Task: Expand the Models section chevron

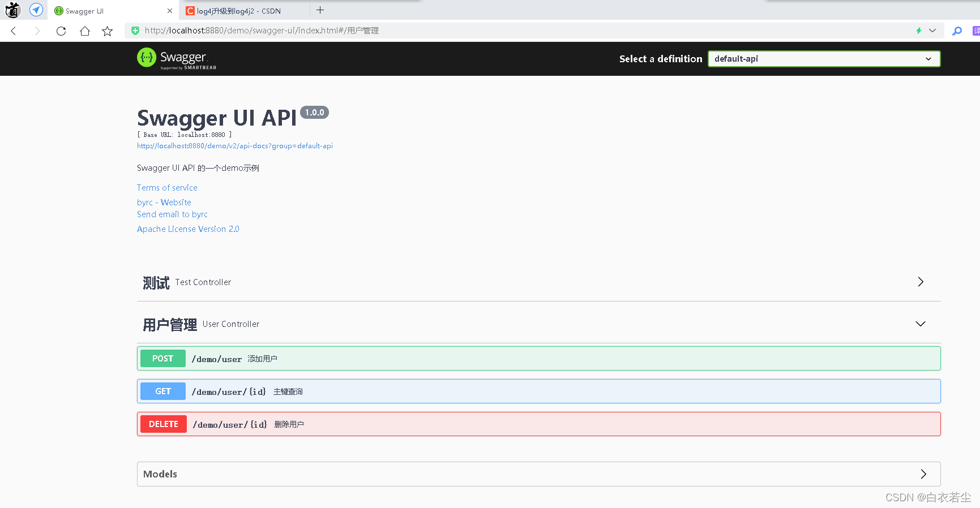Action: (923, 474)
